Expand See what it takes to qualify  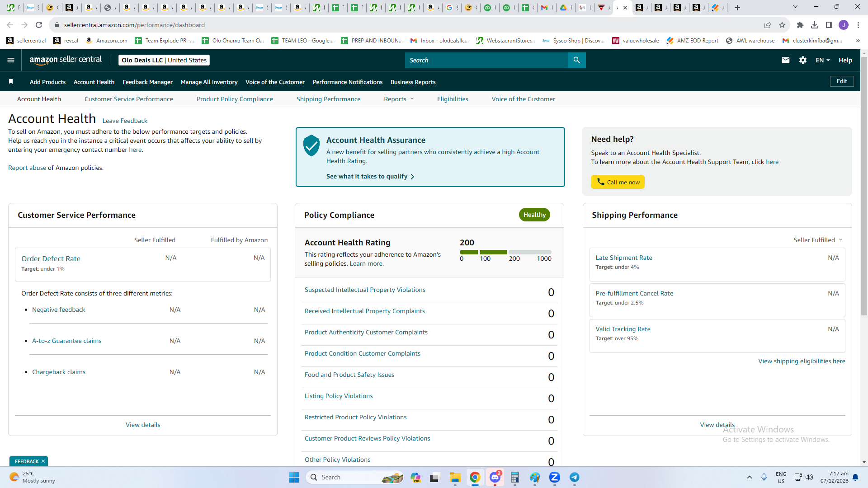pos(370,176)
